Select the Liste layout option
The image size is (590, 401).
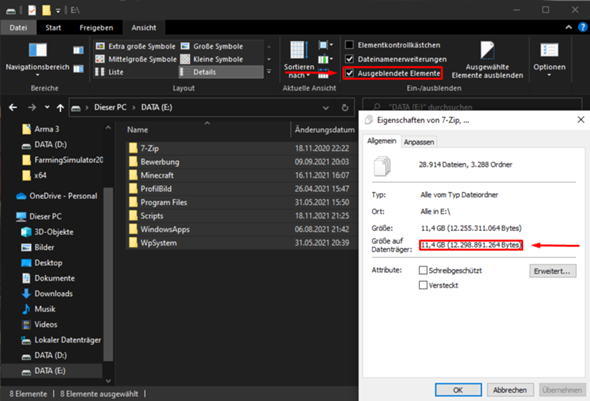[x=109, y=72]
